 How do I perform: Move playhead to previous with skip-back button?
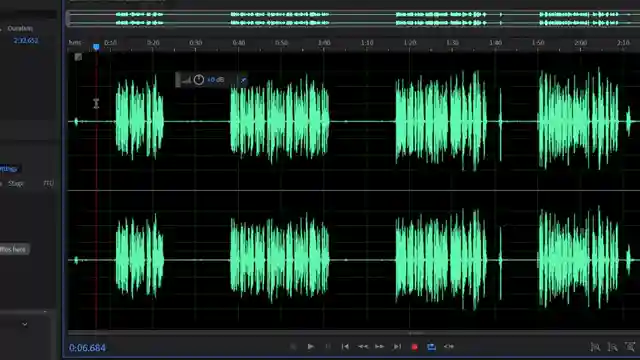click(x=345, y=347)
